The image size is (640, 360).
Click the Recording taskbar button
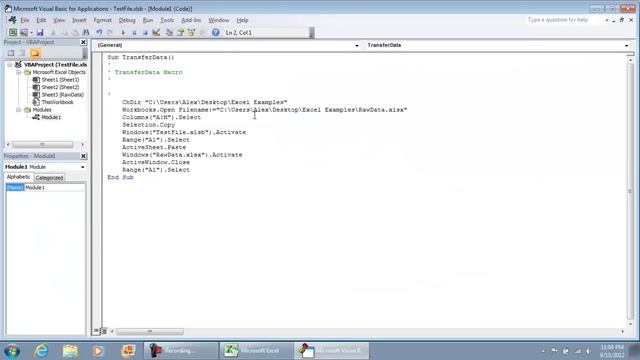[x=181, y=351]
